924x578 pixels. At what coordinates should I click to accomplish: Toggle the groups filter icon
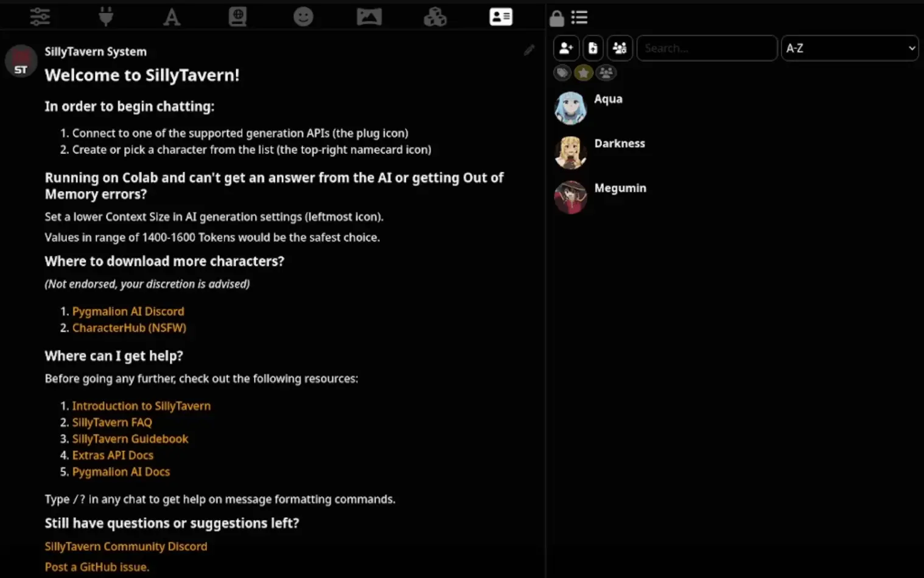[x=606, y=73]
